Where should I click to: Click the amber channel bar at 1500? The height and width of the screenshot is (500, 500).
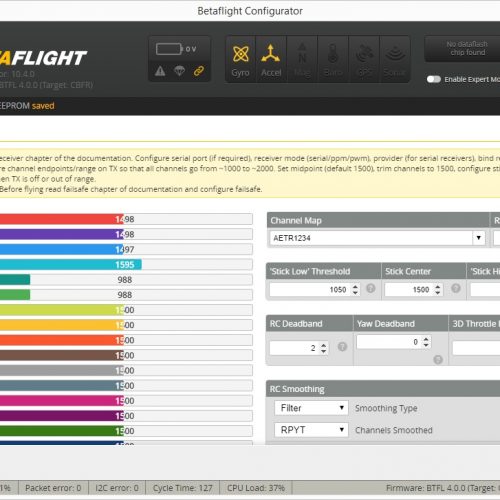[126, 325]
